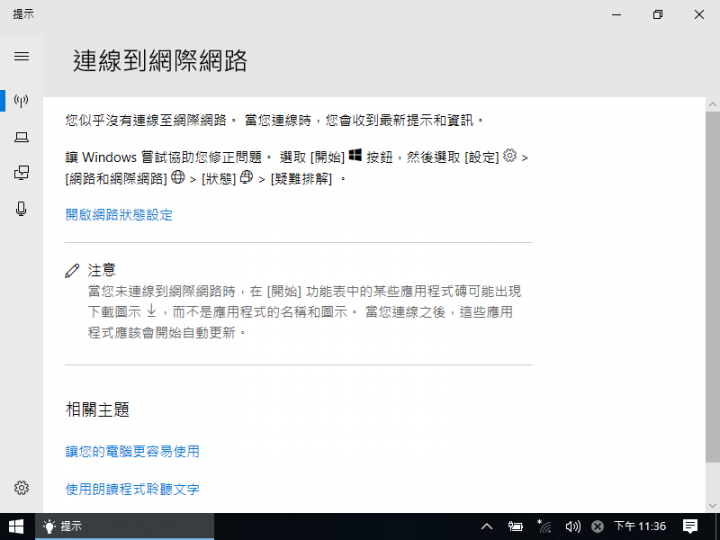Open the hamburger navigation menu
Viewport: 720px width, 540px height.
click(21, 56)
